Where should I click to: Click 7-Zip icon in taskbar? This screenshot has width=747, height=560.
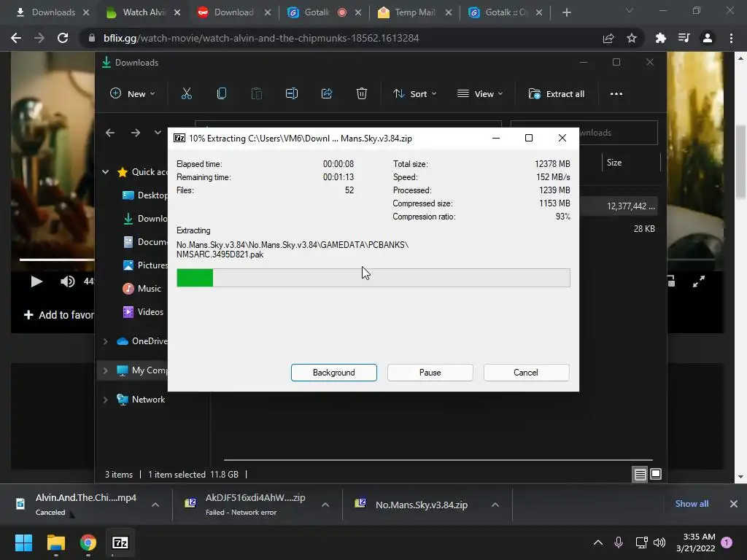click(120, 542)
